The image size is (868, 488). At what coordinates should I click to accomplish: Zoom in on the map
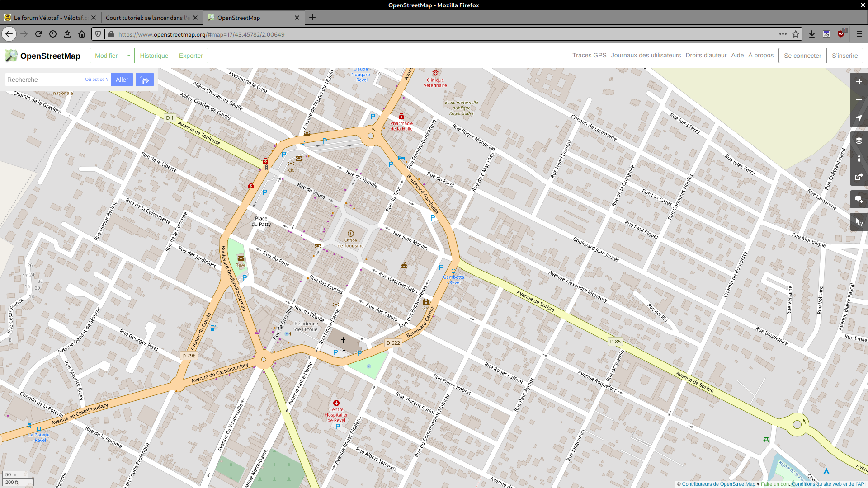(859, 82)
